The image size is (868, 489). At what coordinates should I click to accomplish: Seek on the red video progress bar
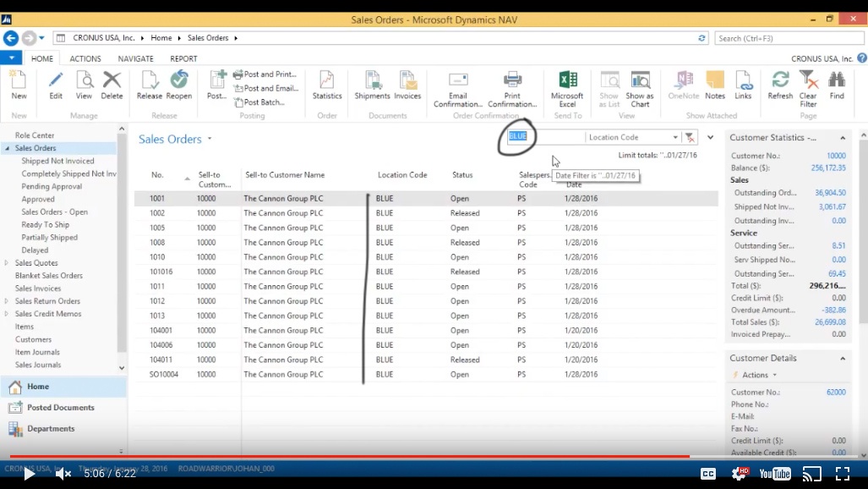point(434,456)
